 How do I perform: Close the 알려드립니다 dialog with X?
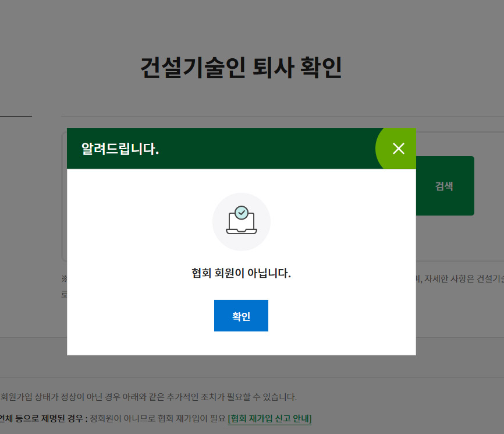(398, 149)
